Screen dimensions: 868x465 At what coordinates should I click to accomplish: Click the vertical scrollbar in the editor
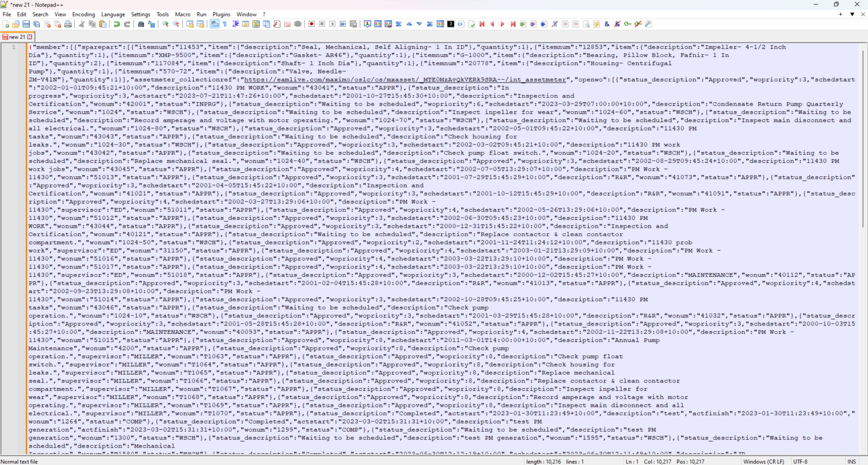click(863, 170)
